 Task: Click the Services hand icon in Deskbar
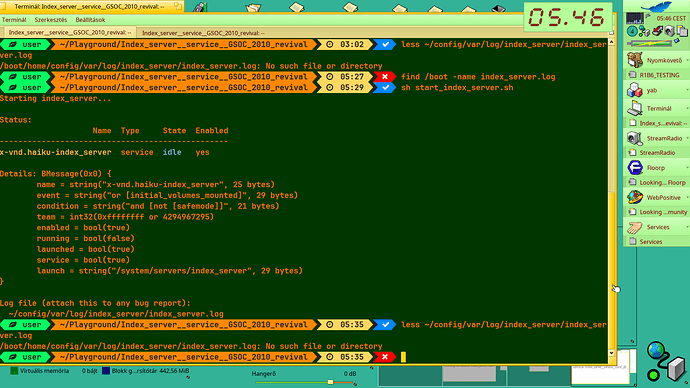point(635,227)
